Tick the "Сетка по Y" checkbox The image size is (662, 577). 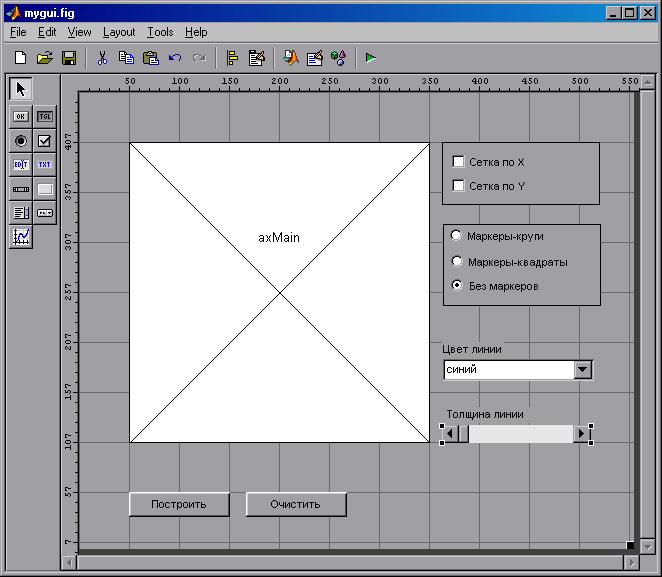coord(459,186)
